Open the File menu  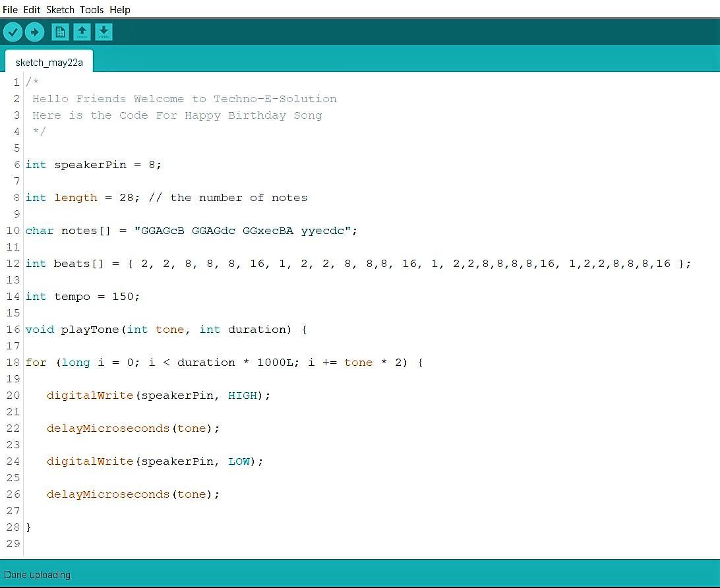point(10,10)
